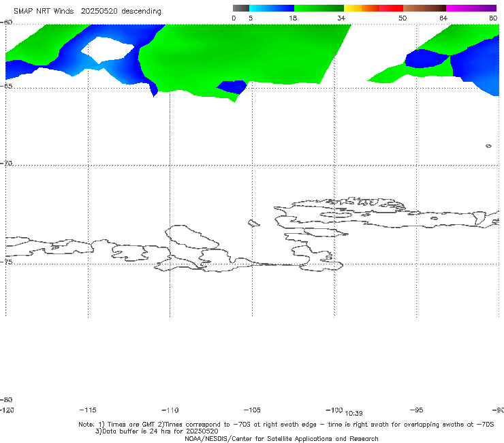Screen dimensions: 504x443
Task: Click the oval island outline near -109 longitude
Action: (192, 237)
